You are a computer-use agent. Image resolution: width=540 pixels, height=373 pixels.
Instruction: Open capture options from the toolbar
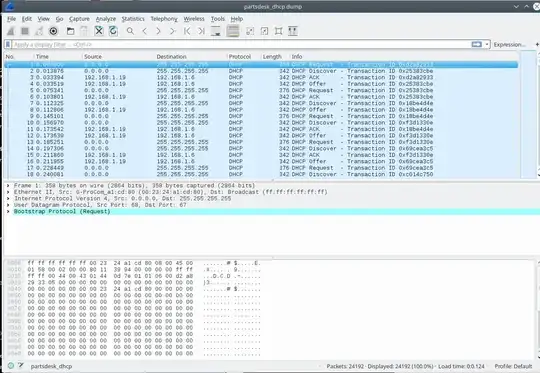[x=53, y=31]
